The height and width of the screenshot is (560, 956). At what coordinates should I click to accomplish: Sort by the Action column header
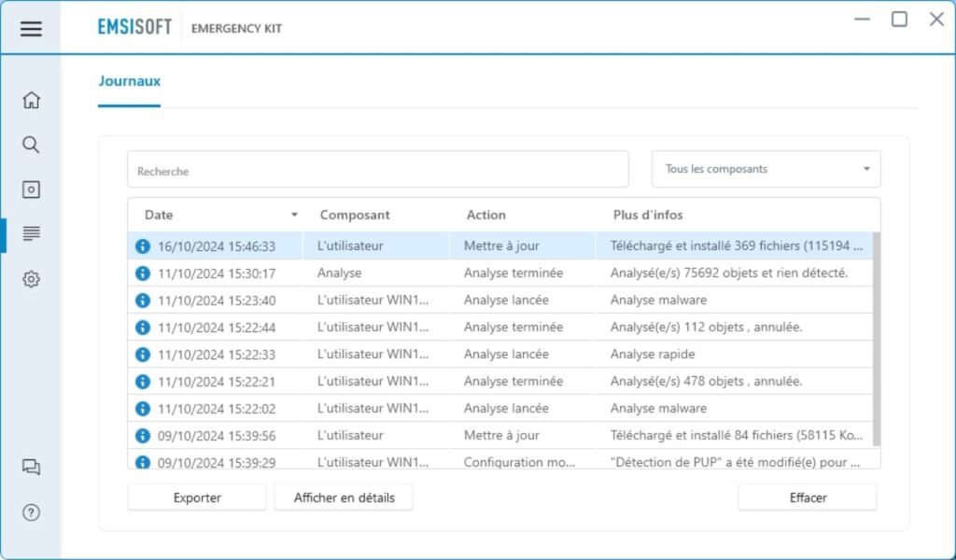tap(486, 215)
